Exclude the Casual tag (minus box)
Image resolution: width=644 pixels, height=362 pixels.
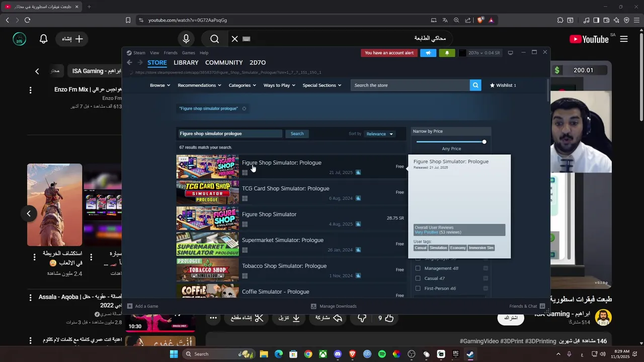point(486,279)
